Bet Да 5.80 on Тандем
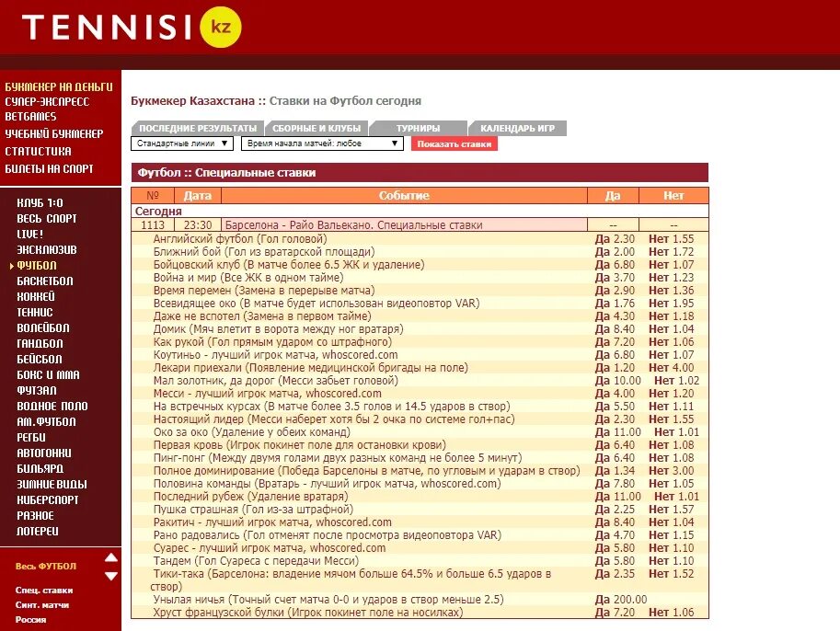The image size is (840, 631). click(x=615, y=561)
